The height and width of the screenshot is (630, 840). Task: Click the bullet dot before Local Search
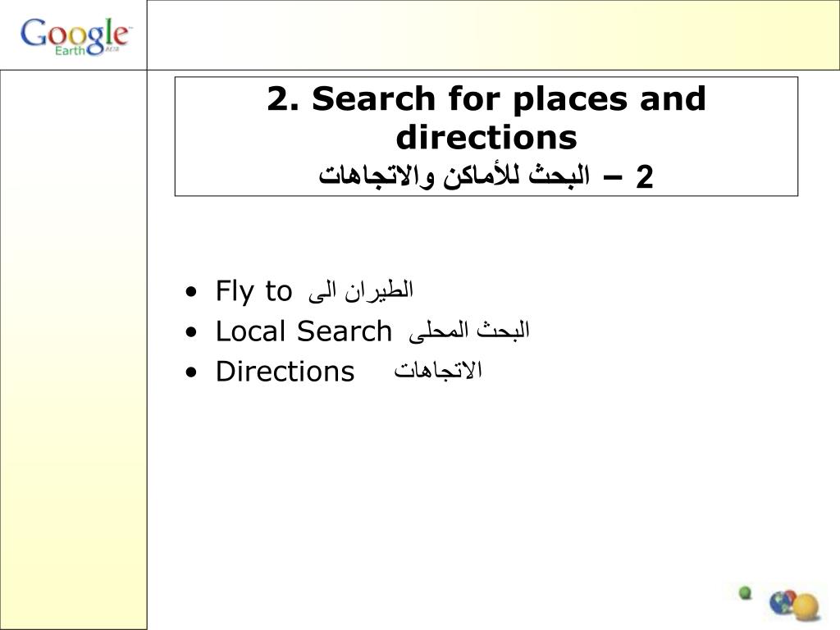coord(190,332)
